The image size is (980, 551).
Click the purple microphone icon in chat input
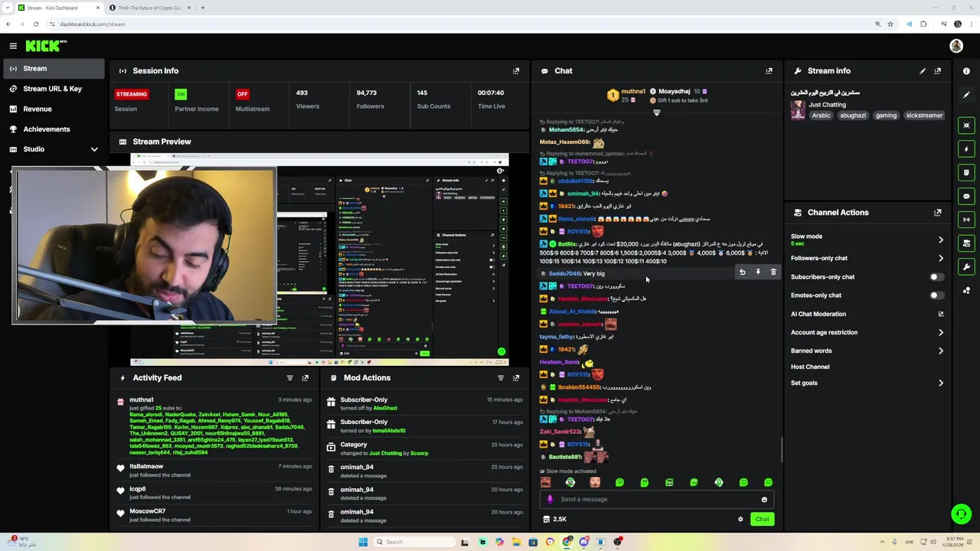[x=550, y=500]
